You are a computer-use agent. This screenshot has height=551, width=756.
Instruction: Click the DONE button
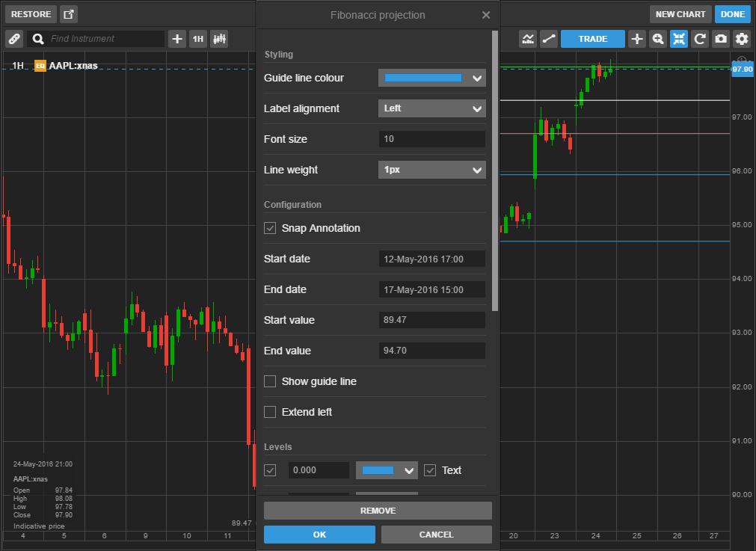732,14
